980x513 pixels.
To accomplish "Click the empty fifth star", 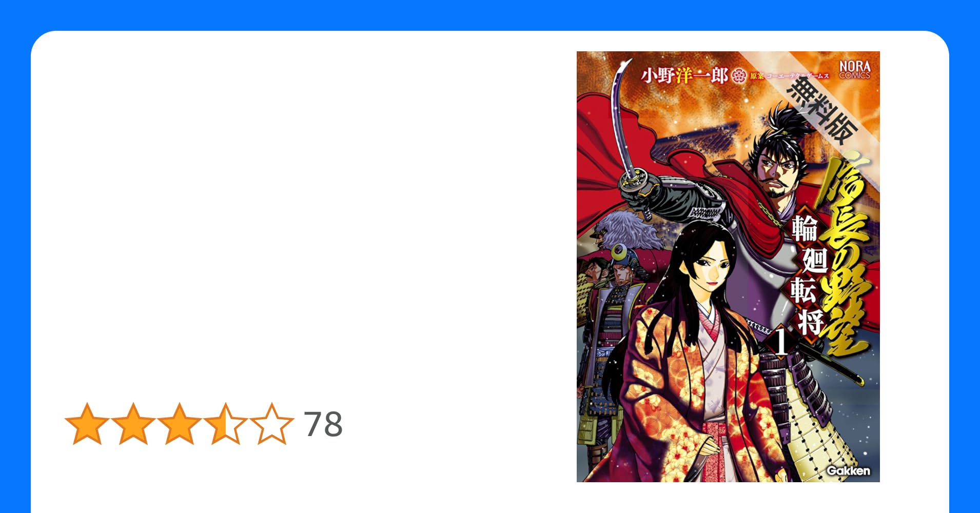I will click(272, 424).
